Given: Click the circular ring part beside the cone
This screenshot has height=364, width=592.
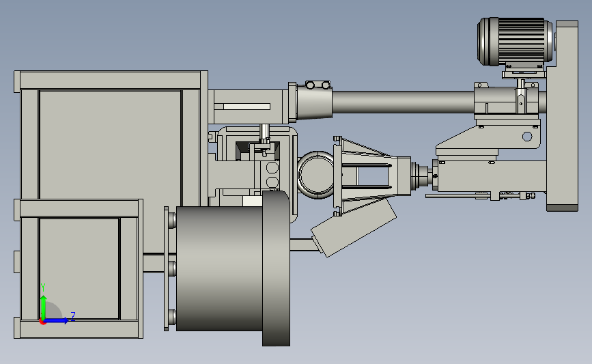Looking at the screenshot, I should (x=315, y=175).
